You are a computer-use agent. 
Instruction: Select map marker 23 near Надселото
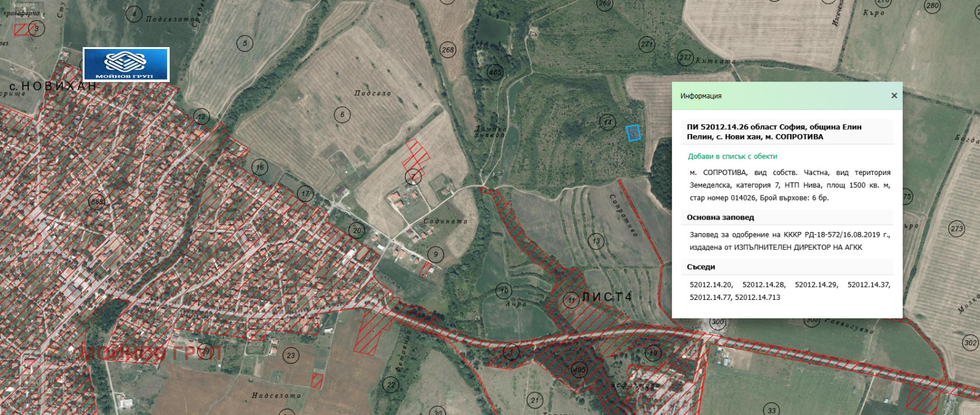pos(291,355)
